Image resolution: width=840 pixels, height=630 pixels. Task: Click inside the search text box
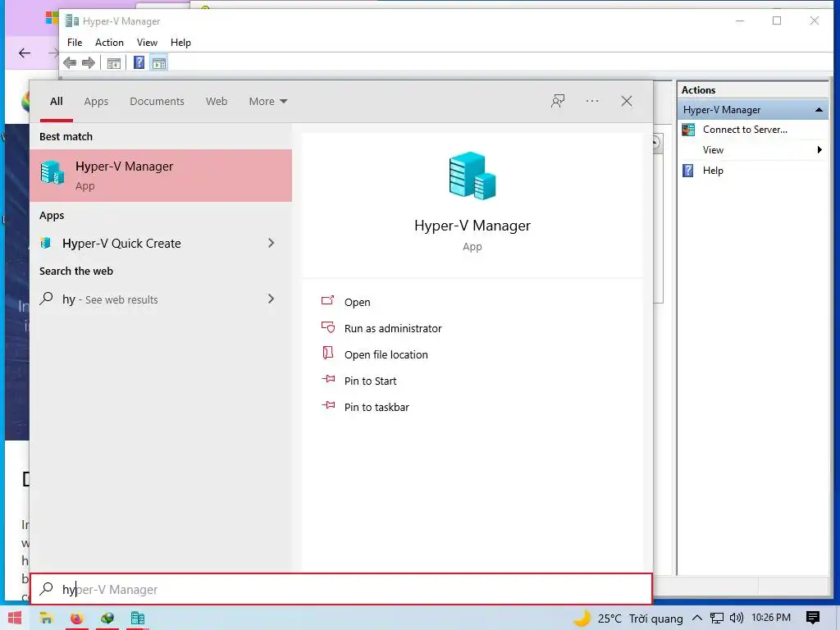coord(341,589)
